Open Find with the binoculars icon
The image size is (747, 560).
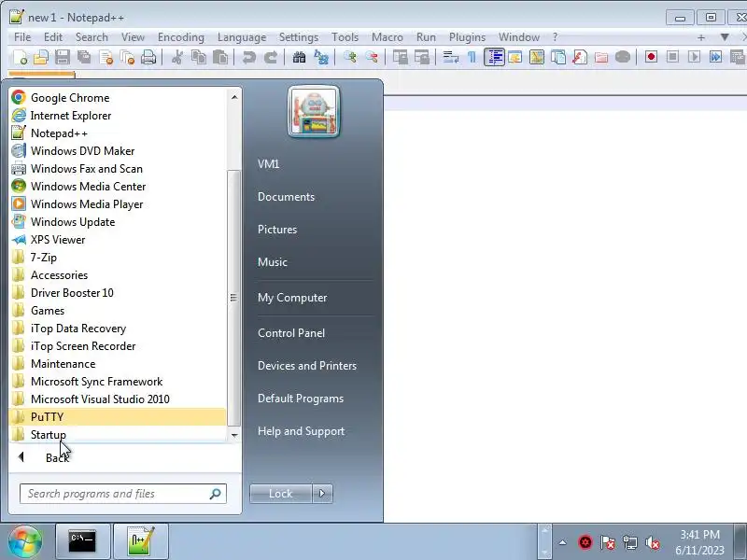tap(299, 57)
